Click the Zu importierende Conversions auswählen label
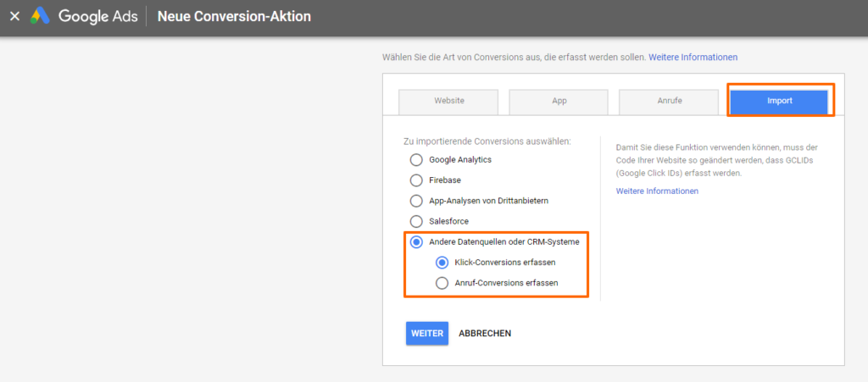The width and height of the screenshot is (868, 382). coord(487,141)
